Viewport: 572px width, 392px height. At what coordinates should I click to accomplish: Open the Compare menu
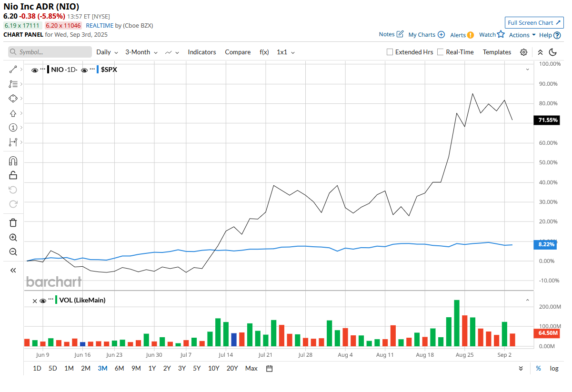click(x=238, y=52)
